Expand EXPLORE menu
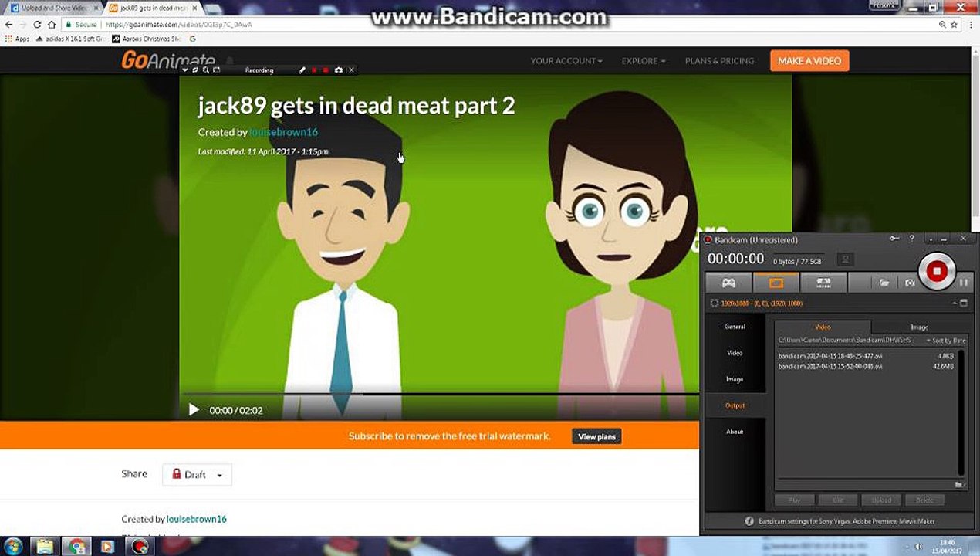Viewport: 980px width, 556px height. 643,61
